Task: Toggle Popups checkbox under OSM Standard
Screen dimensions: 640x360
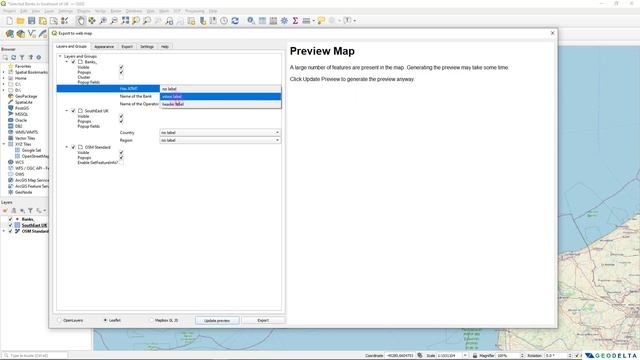Action: (121, 158)
